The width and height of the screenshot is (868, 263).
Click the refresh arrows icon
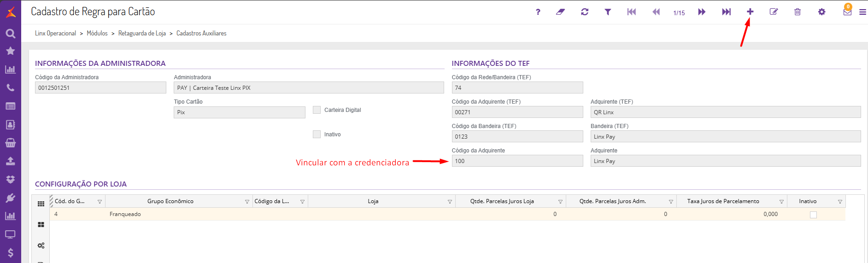pyautogui.click(x=585, y=12)
